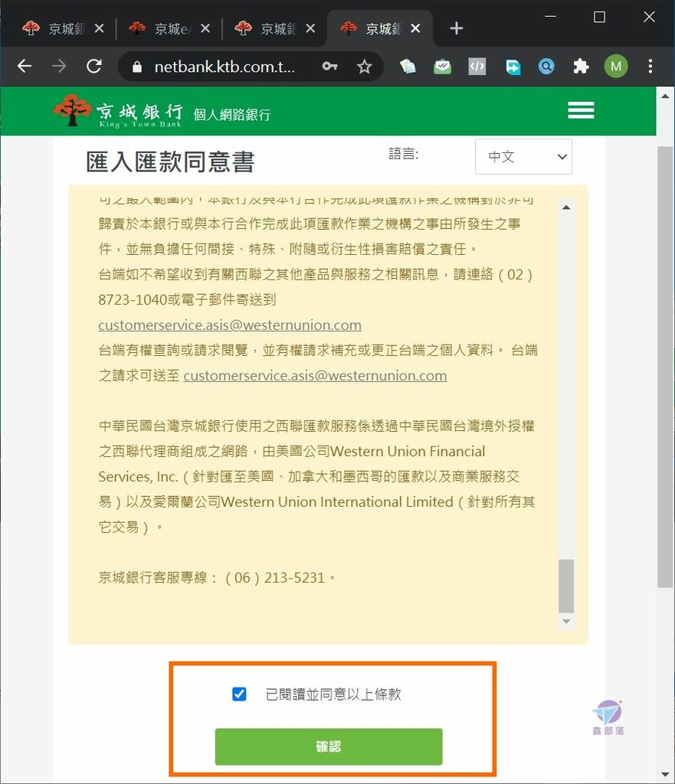Viewport: 675px width, 784px height.
Task: Uncheck 已閱讀並同意以上條款 checkbox
Action: click(x=239, y=694)
